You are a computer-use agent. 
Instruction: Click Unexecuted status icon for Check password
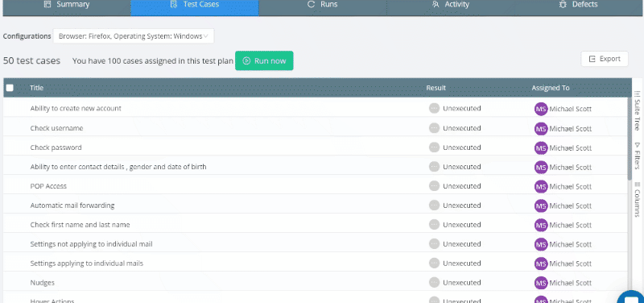(434, 147)
